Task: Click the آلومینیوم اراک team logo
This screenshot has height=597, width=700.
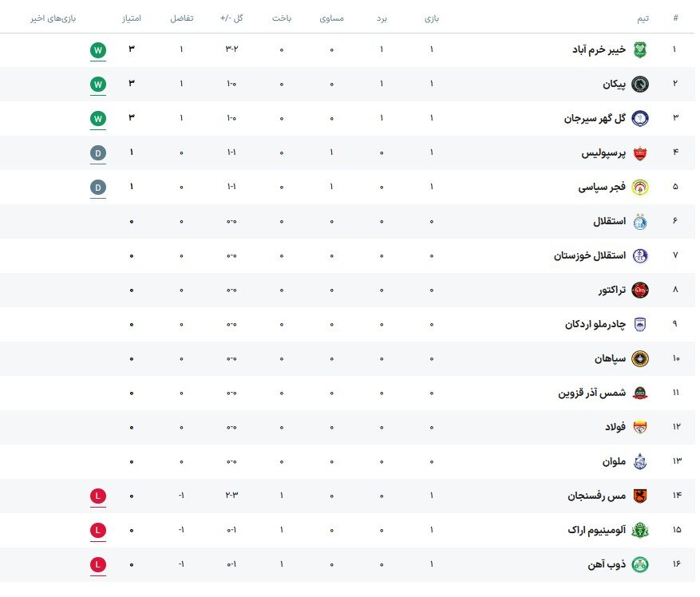Action: click(x=639, y=531)
